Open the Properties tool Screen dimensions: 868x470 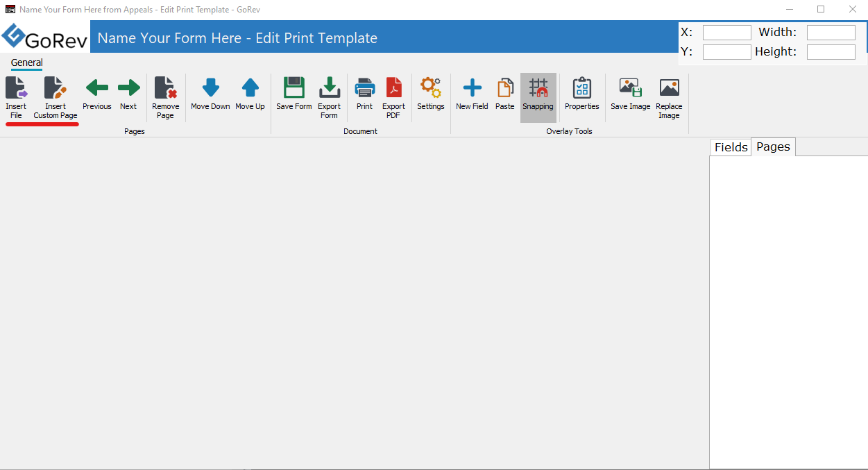(x=582, y=94)
